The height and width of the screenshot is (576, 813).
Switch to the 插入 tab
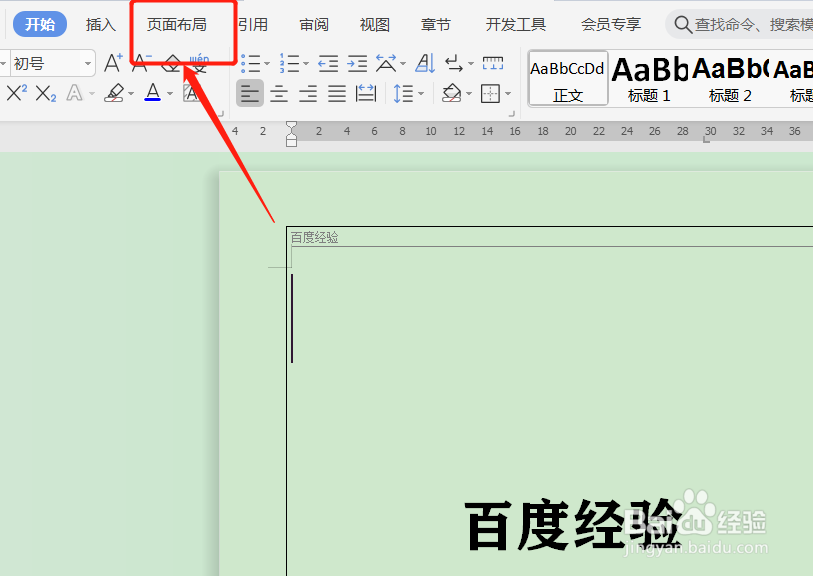click(x=101, y=24)
